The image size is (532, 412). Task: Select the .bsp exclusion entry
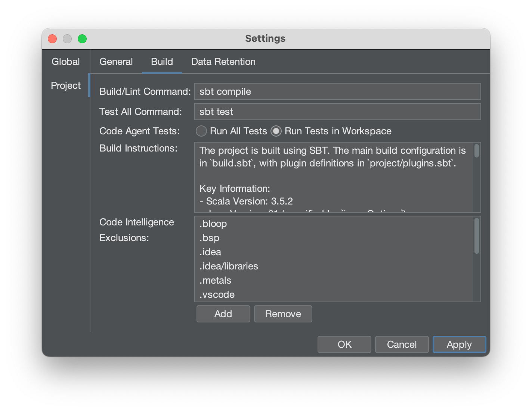(210, 238)
